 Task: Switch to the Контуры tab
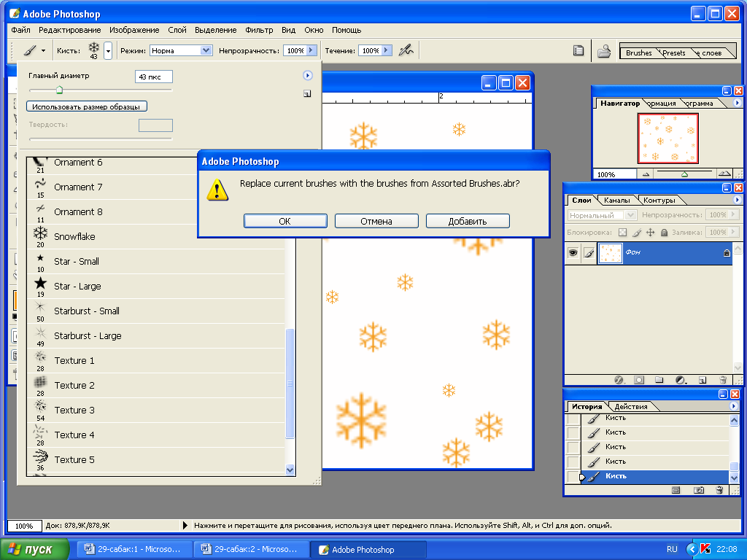coord(659,201)
